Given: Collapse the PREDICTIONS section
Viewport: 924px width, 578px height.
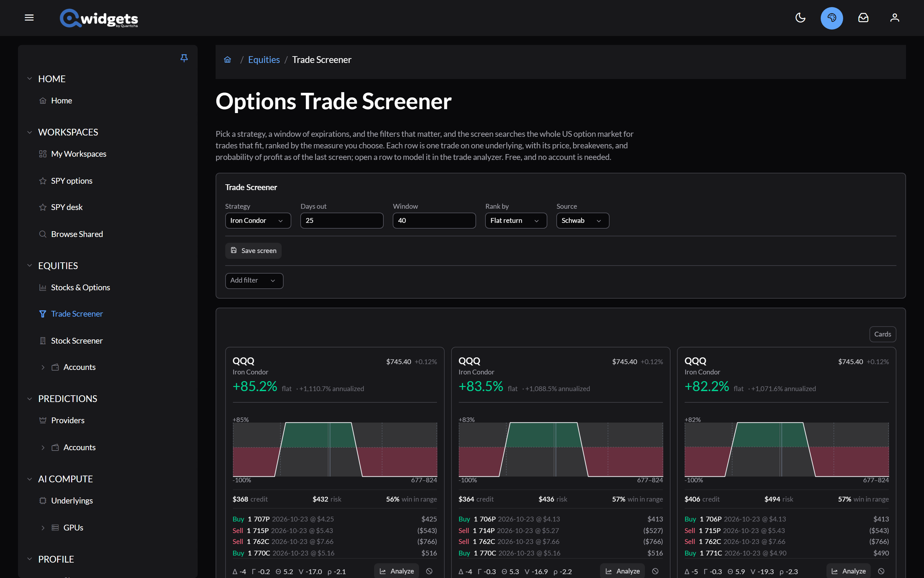Looking at the screenshot, I should tap(30, 399).
